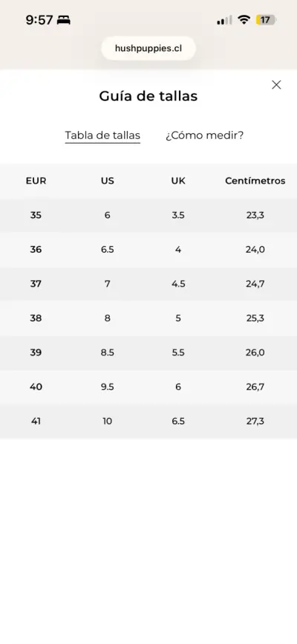Select the EUR 35 size row
Viewport: 297px width, 644px height.
148,215
